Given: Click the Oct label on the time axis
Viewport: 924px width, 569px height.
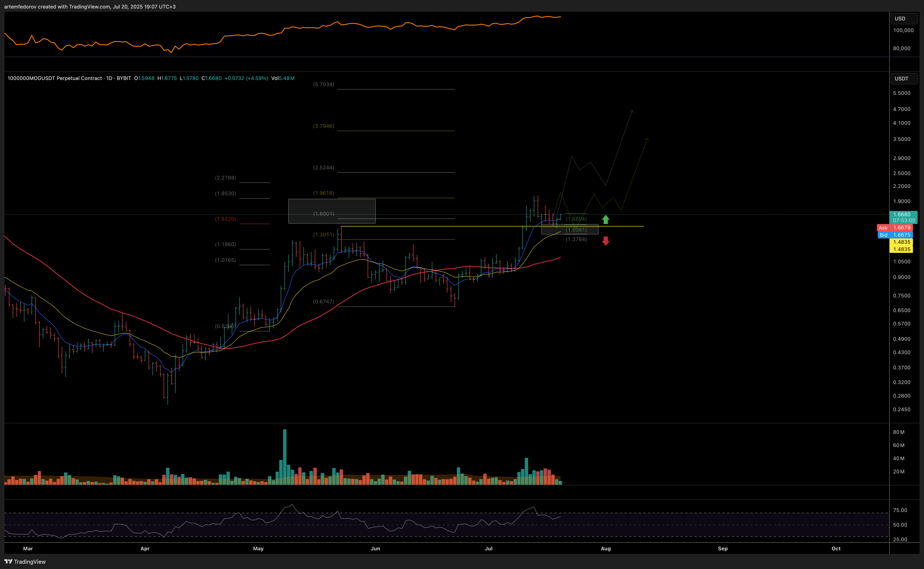Looking at the screenshot, I should click(x=836, y=549).
